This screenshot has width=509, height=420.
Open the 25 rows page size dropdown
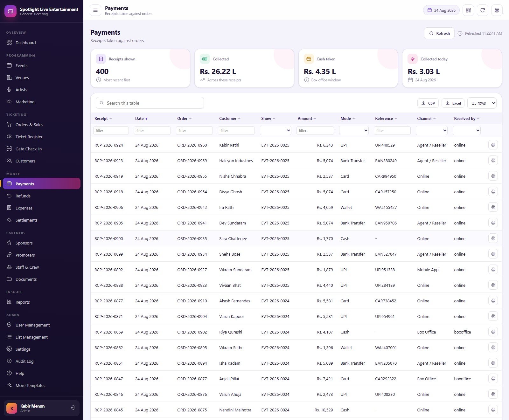(x=482, y=103)
